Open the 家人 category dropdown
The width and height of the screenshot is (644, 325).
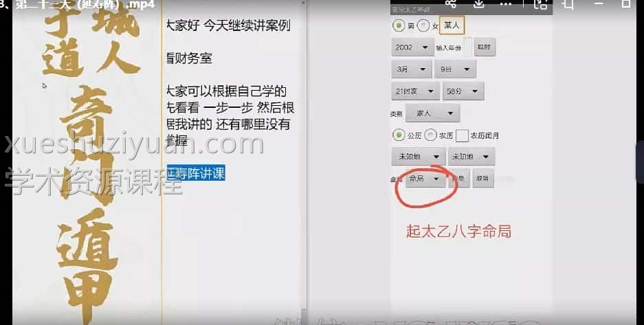coord(432,113)
